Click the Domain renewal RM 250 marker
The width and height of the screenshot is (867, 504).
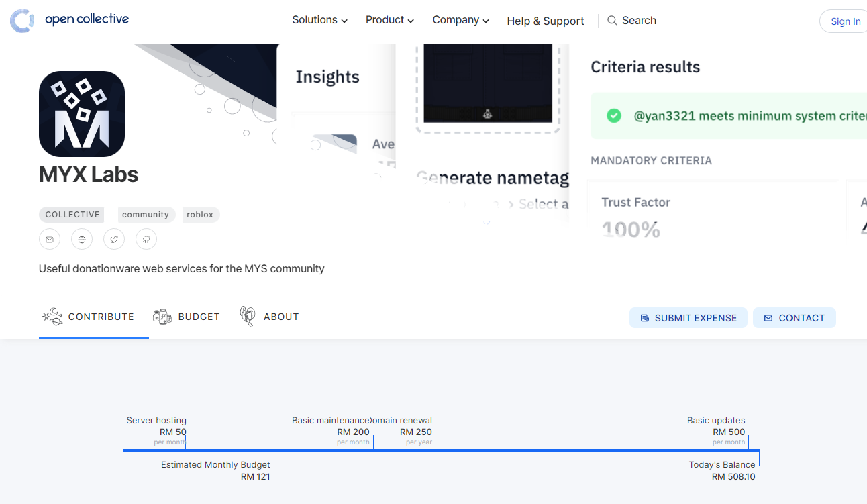tap(403, 431)
